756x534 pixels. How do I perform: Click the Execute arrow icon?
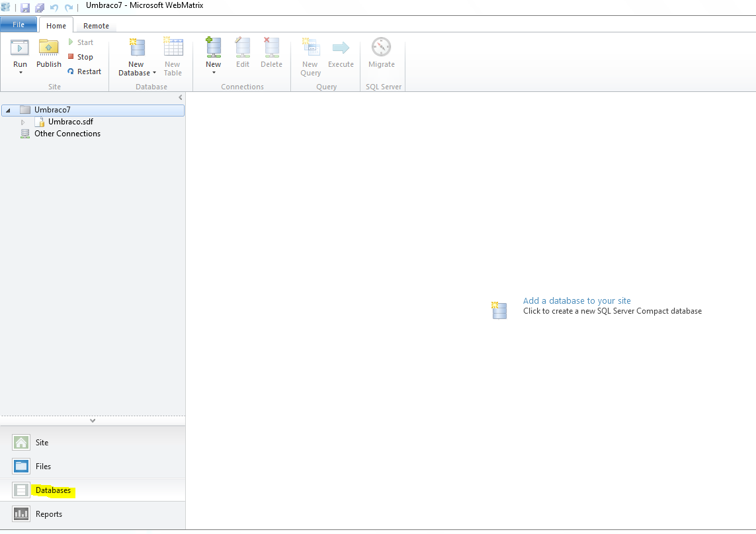point(341,47)
